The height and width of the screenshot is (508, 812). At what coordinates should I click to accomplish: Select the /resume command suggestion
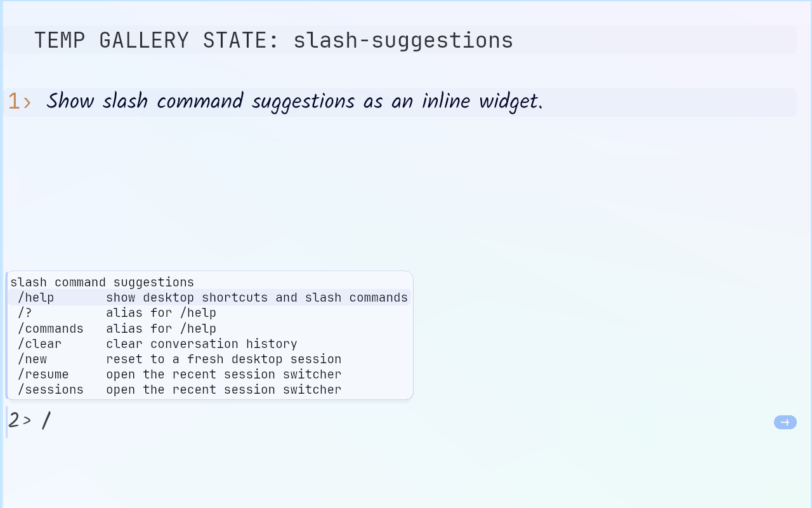pyautogui.click(x=209, y=374)
